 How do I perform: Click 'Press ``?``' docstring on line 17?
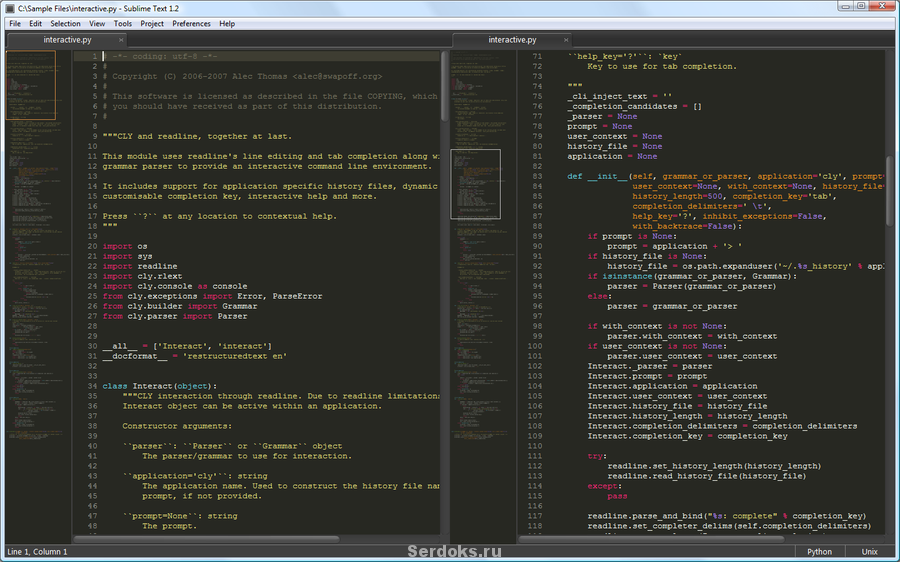pos(220,216)
